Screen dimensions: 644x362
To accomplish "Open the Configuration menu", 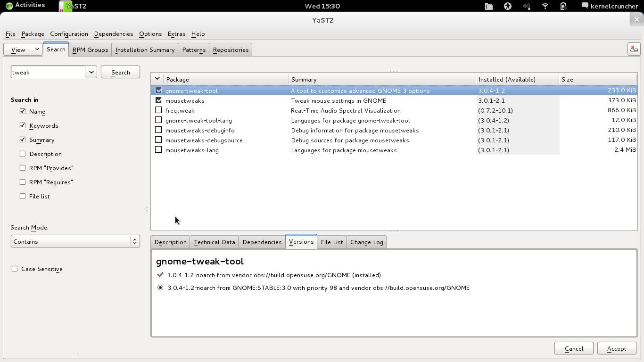I will point(69,34).
